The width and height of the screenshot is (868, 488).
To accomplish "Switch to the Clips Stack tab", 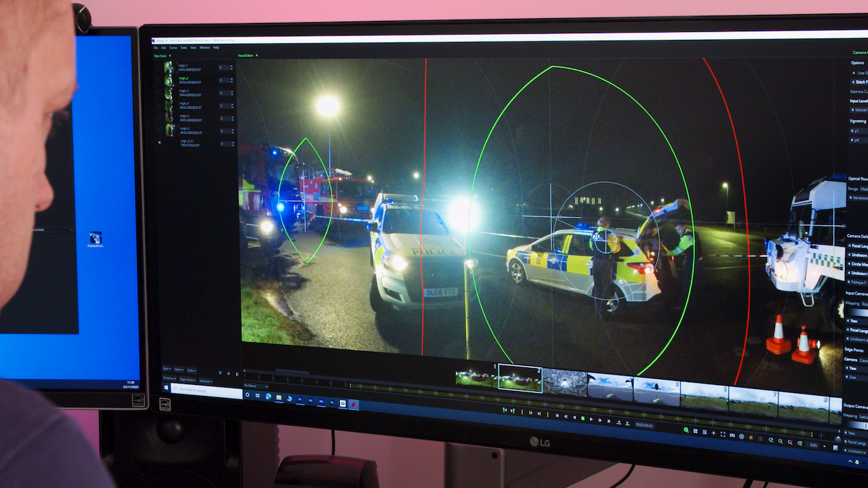I will click(160, 56).
